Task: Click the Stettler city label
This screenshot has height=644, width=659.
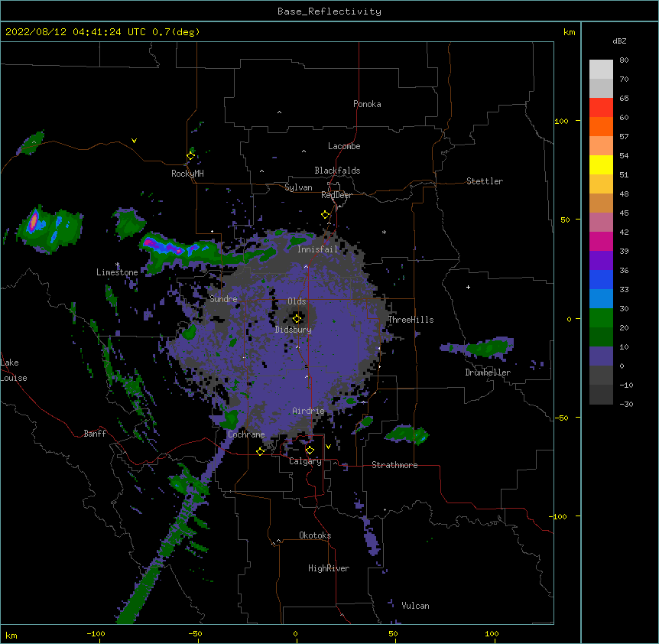Action: click(485, 181)
